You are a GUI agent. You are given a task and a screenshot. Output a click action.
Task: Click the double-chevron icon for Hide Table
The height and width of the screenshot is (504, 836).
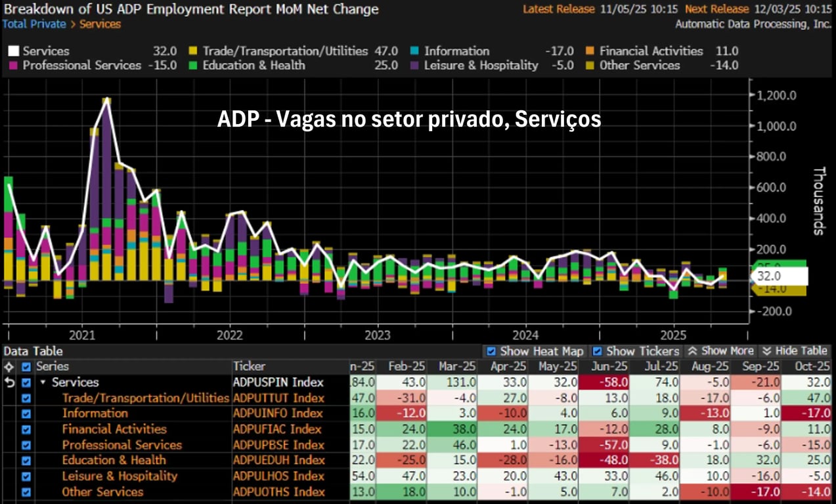(x=767, y=351)
